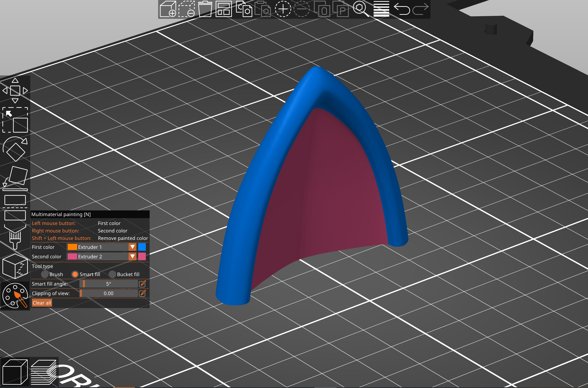Click the Paste toolbar icon
This screenshot has width=588, height=388.
tap(263, 9)
